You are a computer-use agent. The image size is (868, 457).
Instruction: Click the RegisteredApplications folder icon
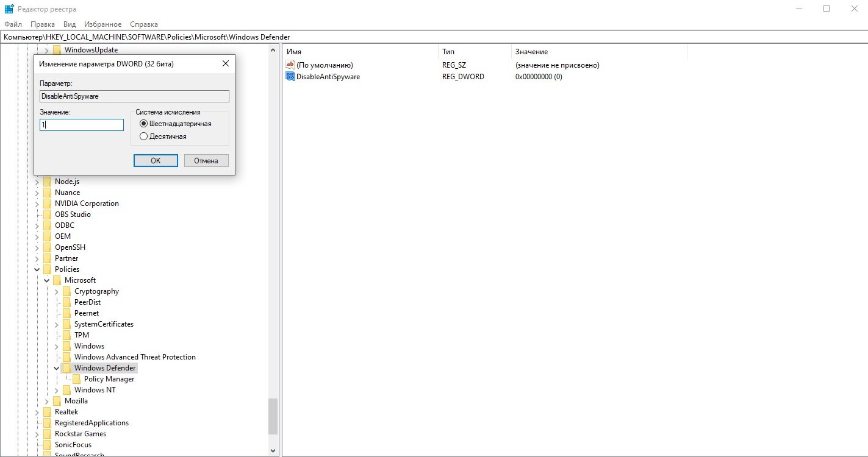click(x=48, y=423)
